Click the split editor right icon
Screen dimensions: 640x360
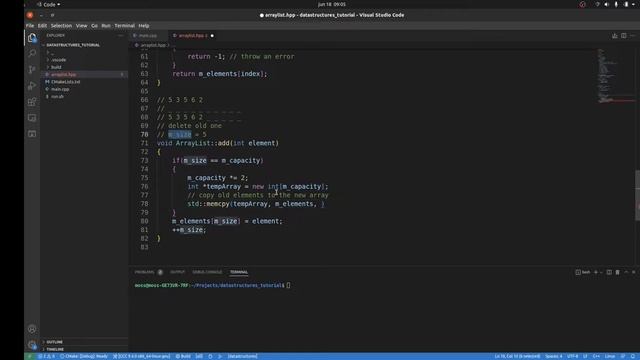pos(624,36)
